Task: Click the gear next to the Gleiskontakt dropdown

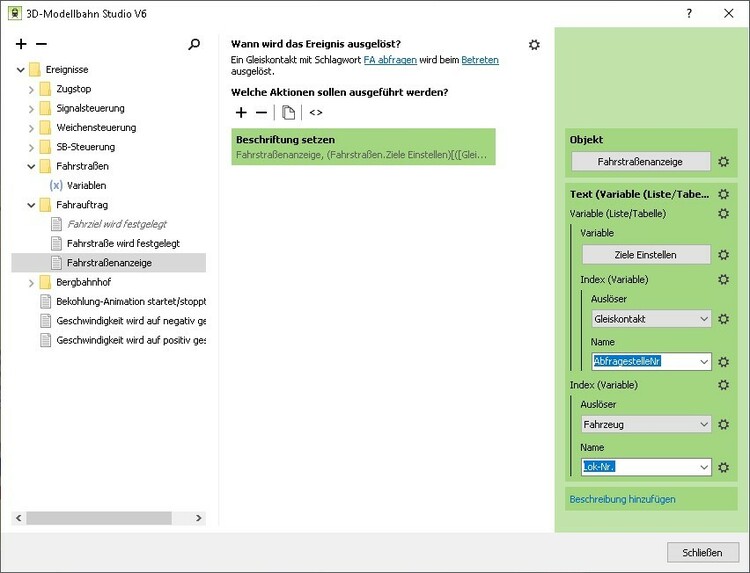Action: [x=724, y=319]
